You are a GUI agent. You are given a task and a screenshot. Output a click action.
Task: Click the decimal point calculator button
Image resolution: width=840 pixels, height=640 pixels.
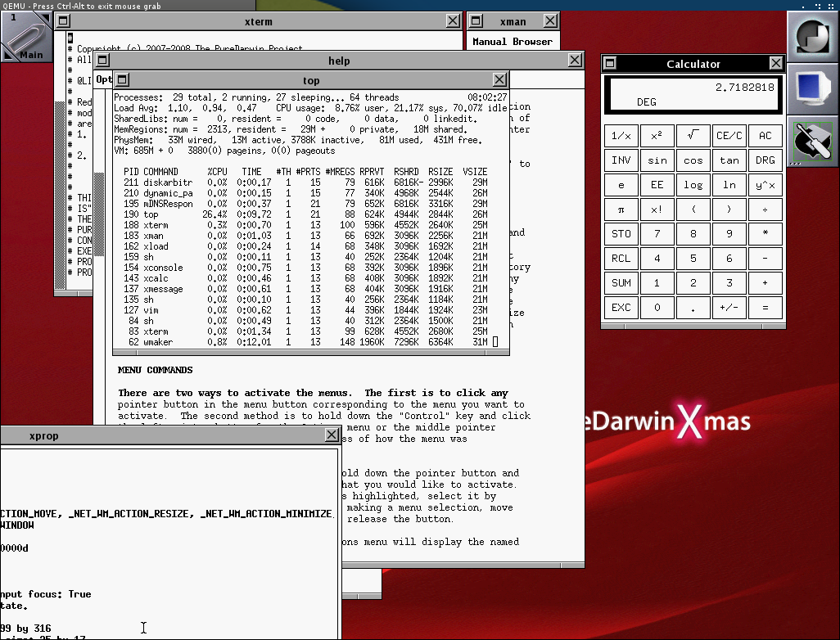[693, 308]
